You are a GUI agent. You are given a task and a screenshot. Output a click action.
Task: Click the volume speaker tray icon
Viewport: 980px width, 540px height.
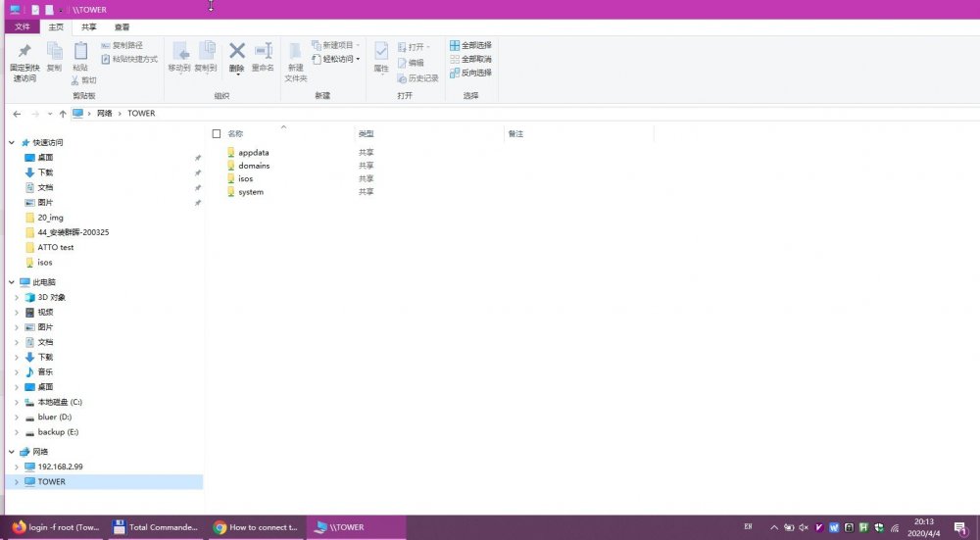pyautogui.click(x=804, y=527)
